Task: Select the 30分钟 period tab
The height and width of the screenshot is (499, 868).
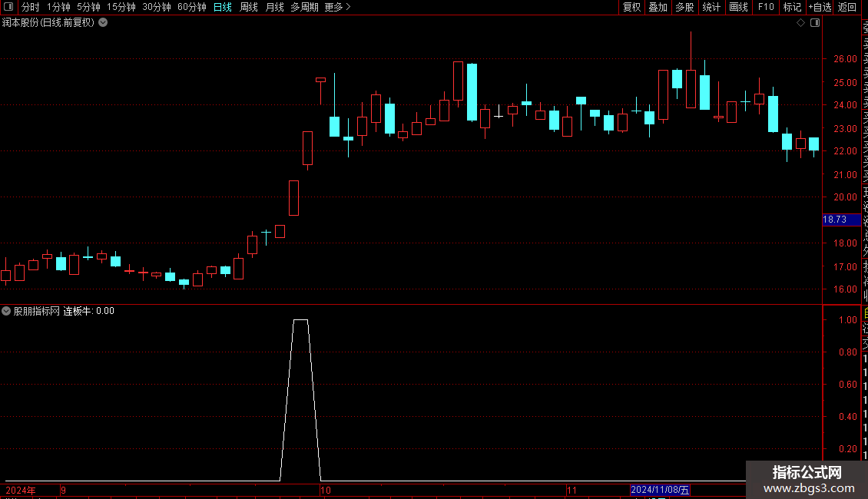Action: tap(157, 7)
